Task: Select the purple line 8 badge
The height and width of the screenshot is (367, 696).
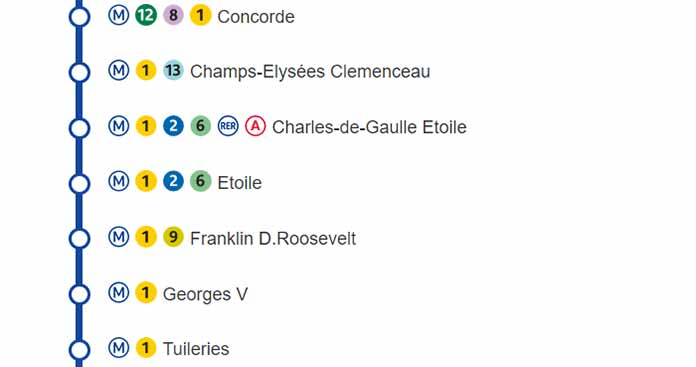Action: [173, 16]
